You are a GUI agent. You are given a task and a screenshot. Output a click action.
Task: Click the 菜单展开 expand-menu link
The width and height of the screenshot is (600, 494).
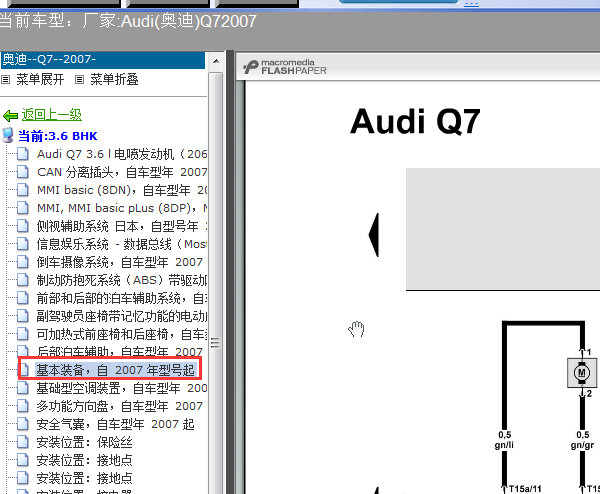[40, 80]
